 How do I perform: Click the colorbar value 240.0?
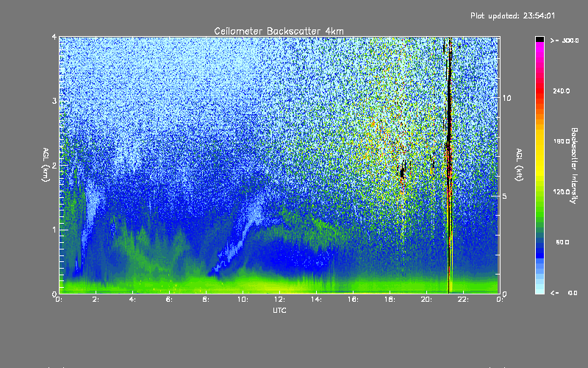tap(562, 91)
